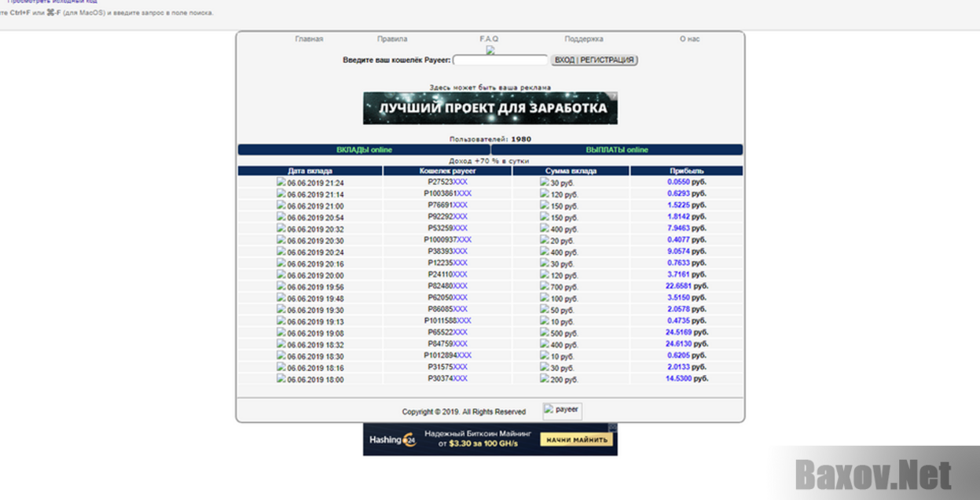Select the profit value 7.9463 руб.
Viewport: 980px width, 500px height.
click(686, 228)
